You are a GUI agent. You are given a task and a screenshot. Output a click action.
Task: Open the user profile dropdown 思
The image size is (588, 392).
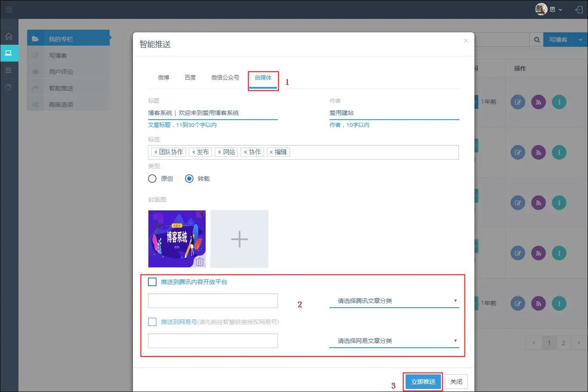(x=549, y=9)
